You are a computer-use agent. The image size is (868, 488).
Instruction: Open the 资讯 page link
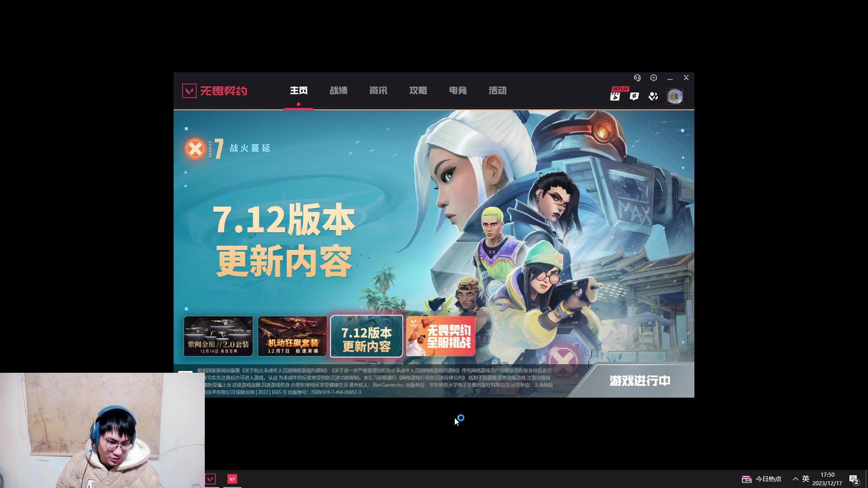(x=378, y=90)
